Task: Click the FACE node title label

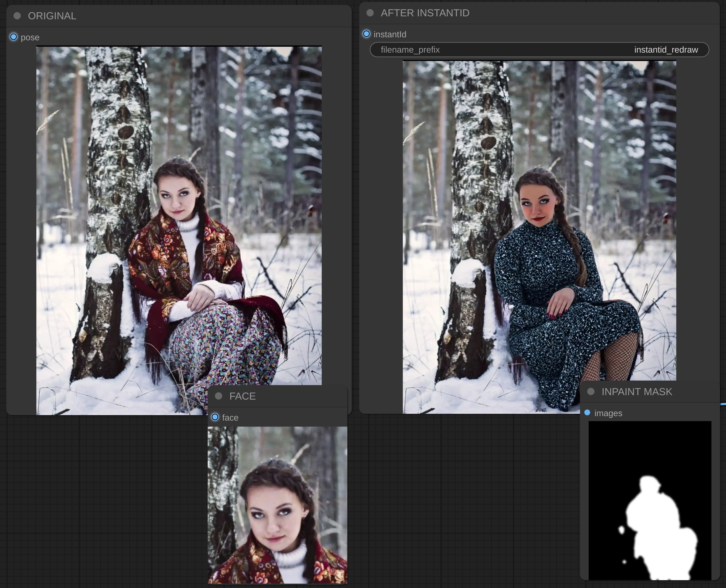Action: [x=242, y=396]
